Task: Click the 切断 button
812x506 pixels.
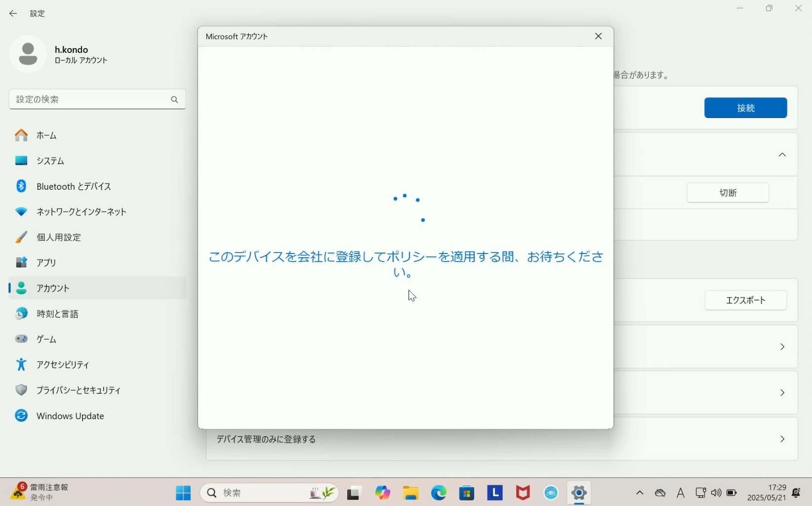Action: pos(728,193)
